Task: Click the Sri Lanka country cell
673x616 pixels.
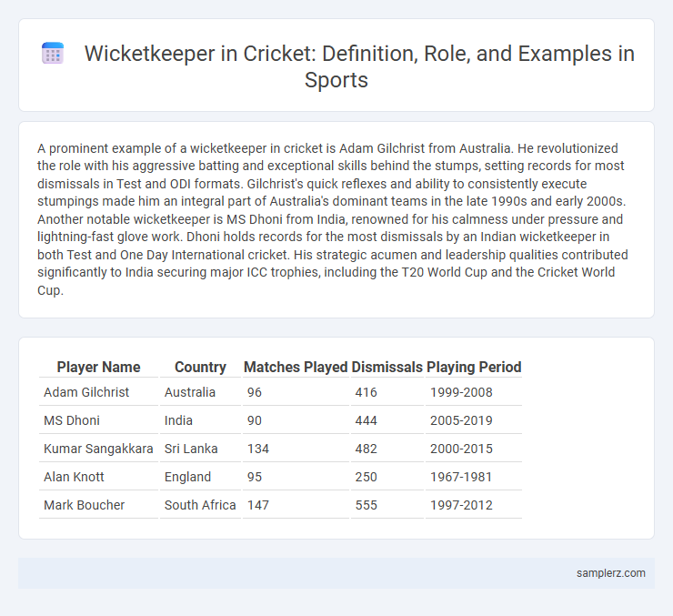Action: pyautogui.click(x=200, y=449)
